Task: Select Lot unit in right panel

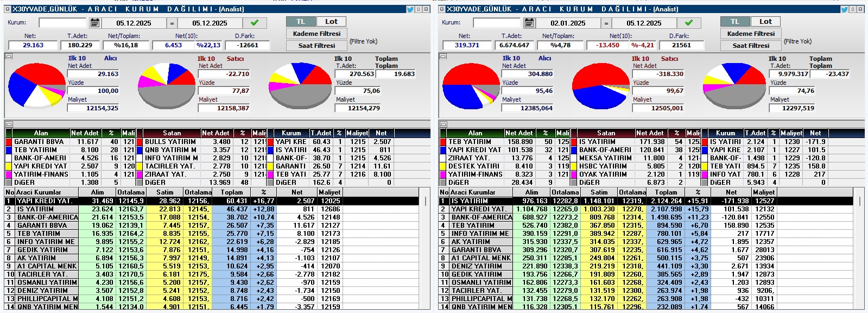Action: click(x=765, y=22)
